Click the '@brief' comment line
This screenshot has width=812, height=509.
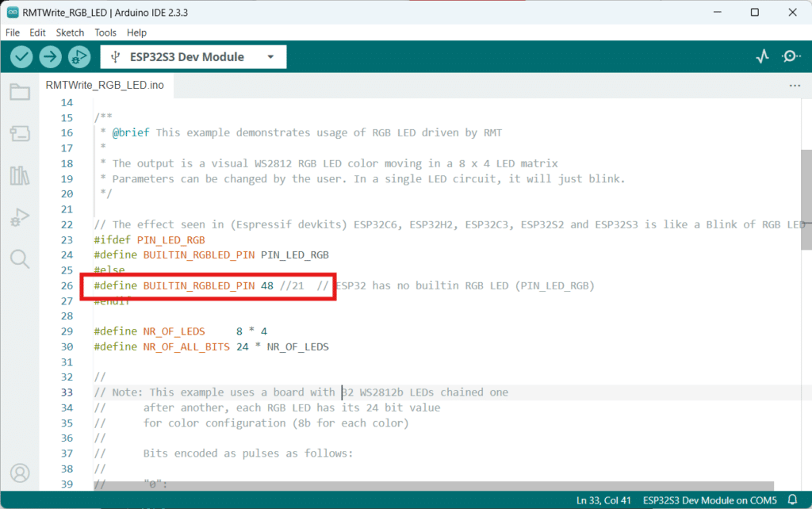(301, 133)
